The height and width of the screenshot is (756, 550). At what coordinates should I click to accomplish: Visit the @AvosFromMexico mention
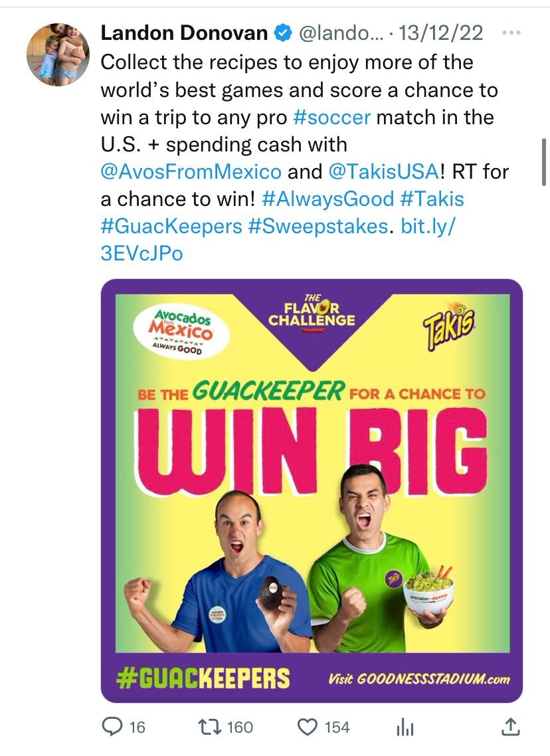click(x=191, y=171)
